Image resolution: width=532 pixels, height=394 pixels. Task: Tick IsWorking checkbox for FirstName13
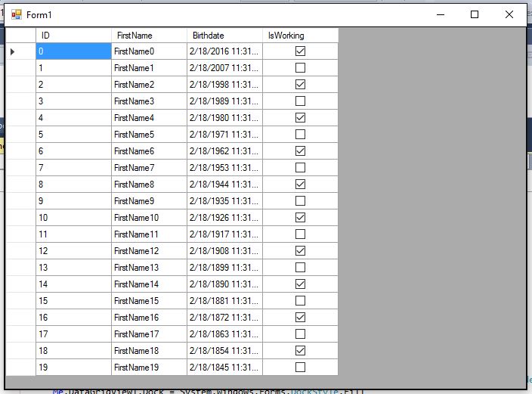pos(300,268)
